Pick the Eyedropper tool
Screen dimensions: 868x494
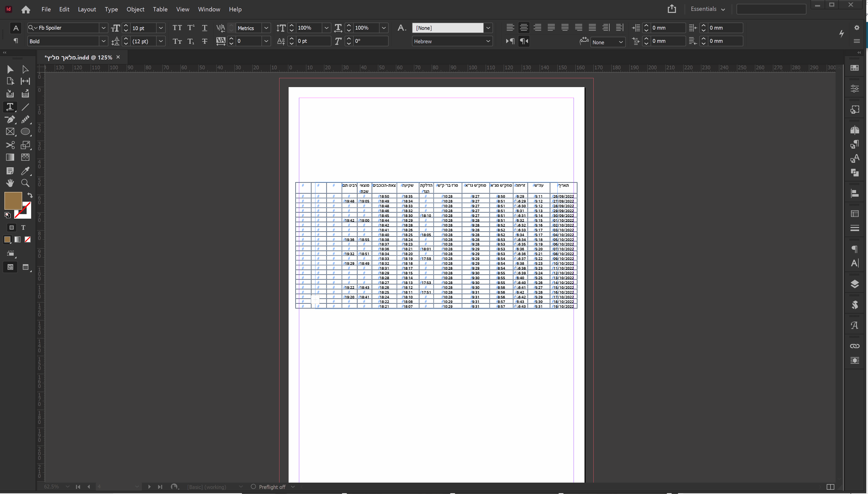[25, 171]
